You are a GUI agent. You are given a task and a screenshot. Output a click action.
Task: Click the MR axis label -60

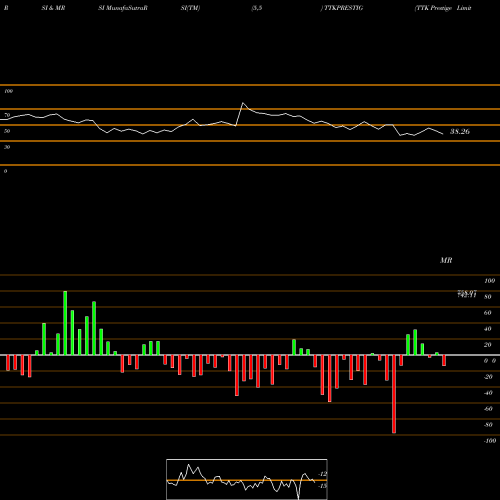coord(488,409)
